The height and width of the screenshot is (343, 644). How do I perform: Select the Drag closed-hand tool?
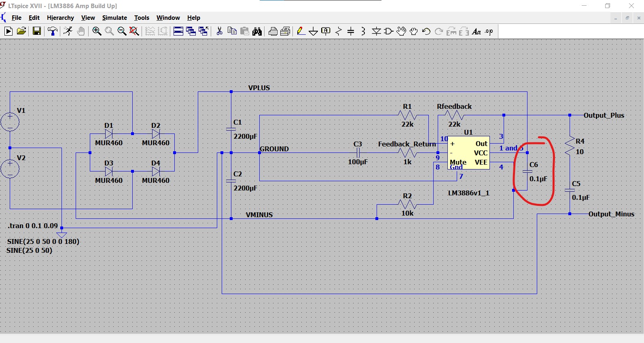(x=414, y=32)
